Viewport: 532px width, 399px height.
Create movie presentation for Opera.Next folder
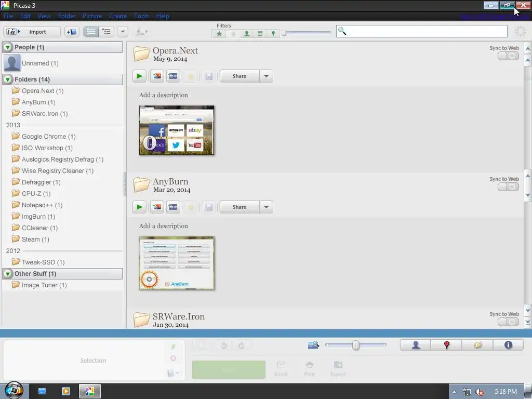[x=173, y=76]
